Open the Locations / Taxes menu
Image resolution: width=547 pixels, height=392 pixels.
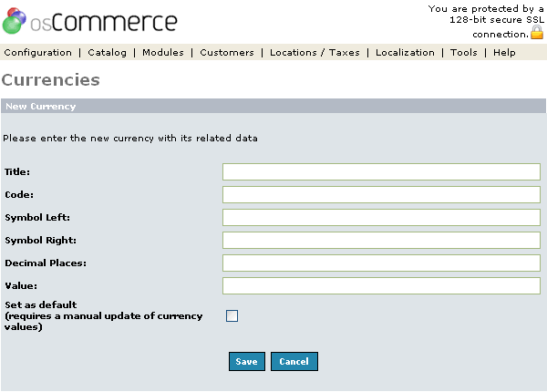315,52
